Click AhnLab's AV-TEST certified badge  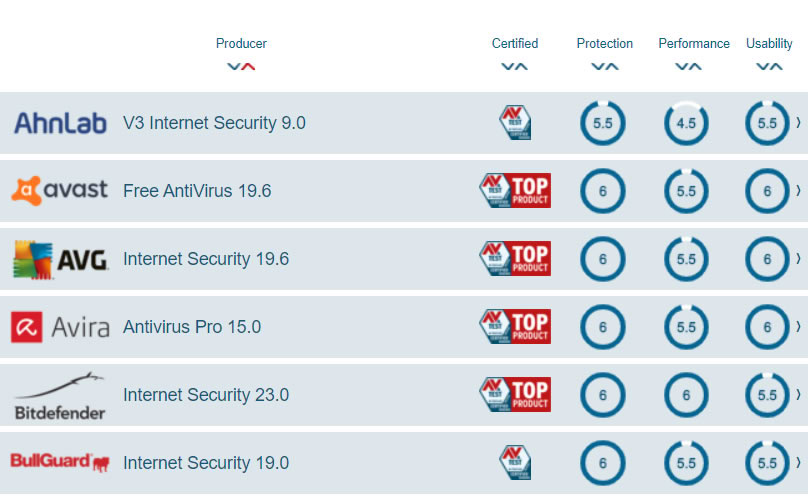[x=515, y=122]
